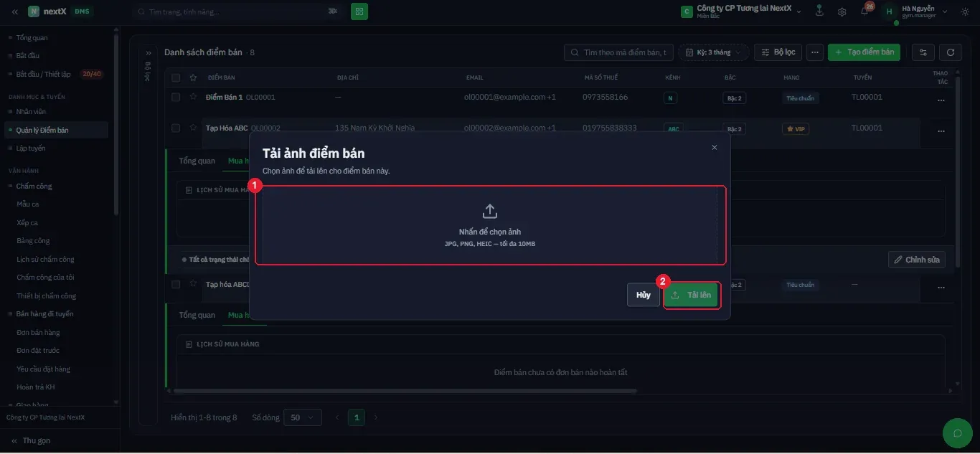Click the map location pin icon in header
Viewport: 980px width, 454px height.
tap(819, 11)
